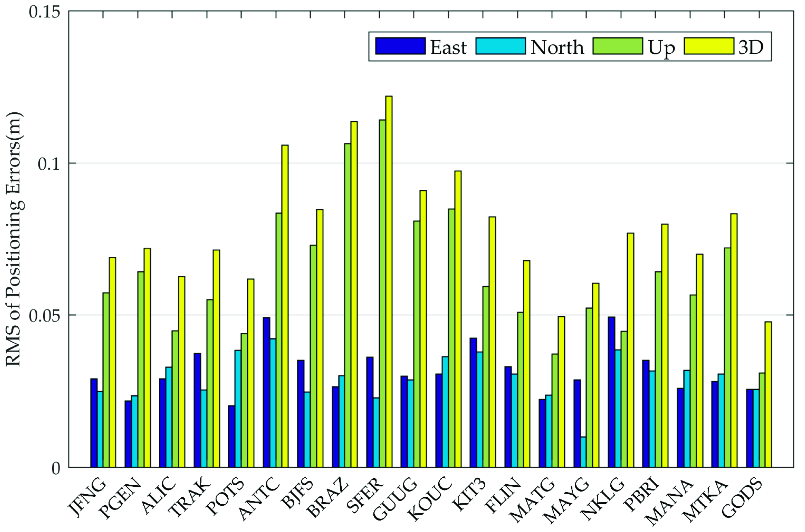Click the East legend label text
Image resolution: width=805 pixels, height=532 pixels.
pos(448,48)
